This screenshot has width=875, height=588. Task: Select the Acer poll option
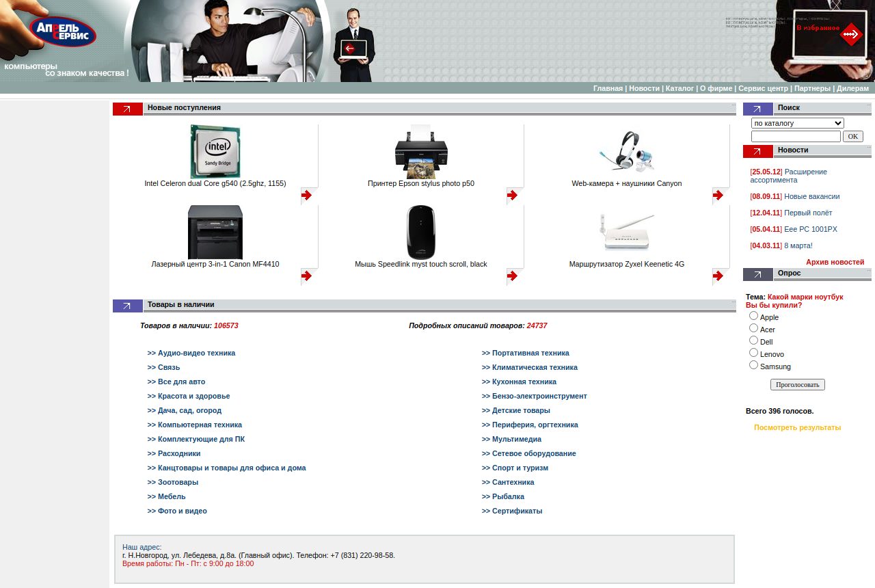(753, 328)
